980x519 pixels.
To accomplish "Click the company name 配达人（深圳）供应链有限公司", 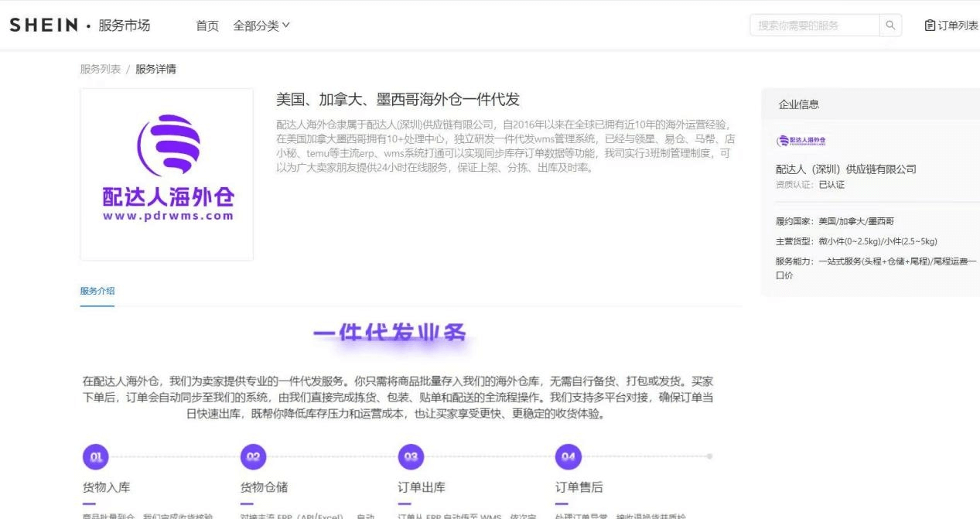I will pyautogui.click(x=845, y=169).
